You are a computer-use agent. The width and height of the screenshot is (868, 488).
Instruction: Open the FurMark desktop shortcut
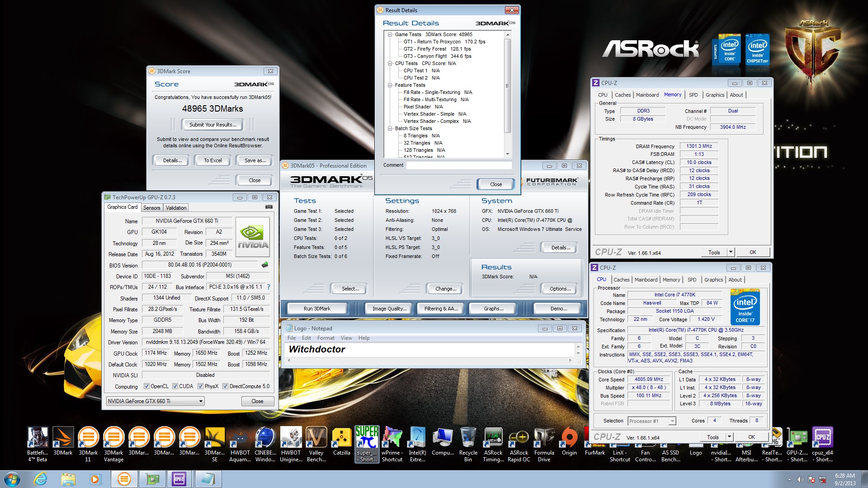(594, 445)
